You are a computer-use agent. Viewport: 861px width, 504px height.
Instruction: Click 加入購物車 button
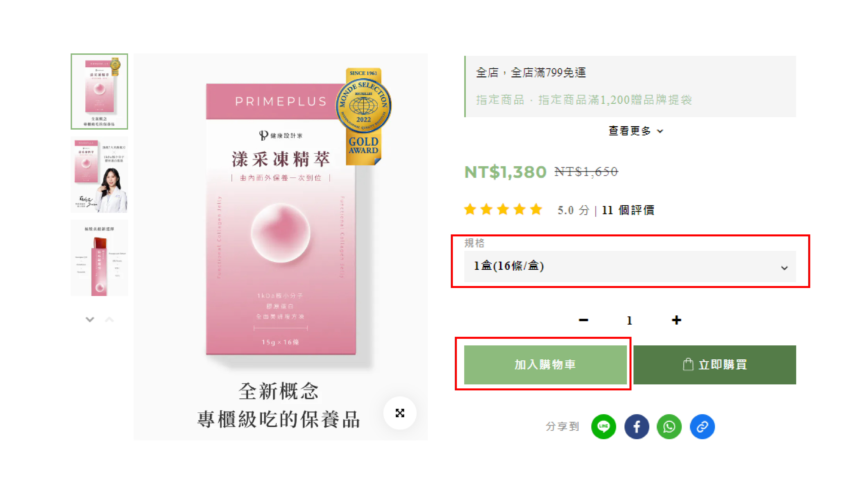(x=545, y=365)
